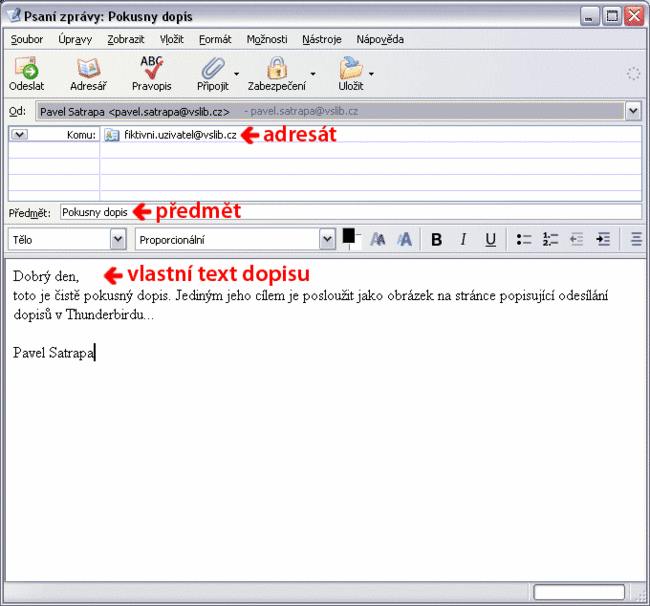The height and width of the screenshot is (606, 650).
Task: Open the Úpravy menu
Action: [x=75, y=39]
